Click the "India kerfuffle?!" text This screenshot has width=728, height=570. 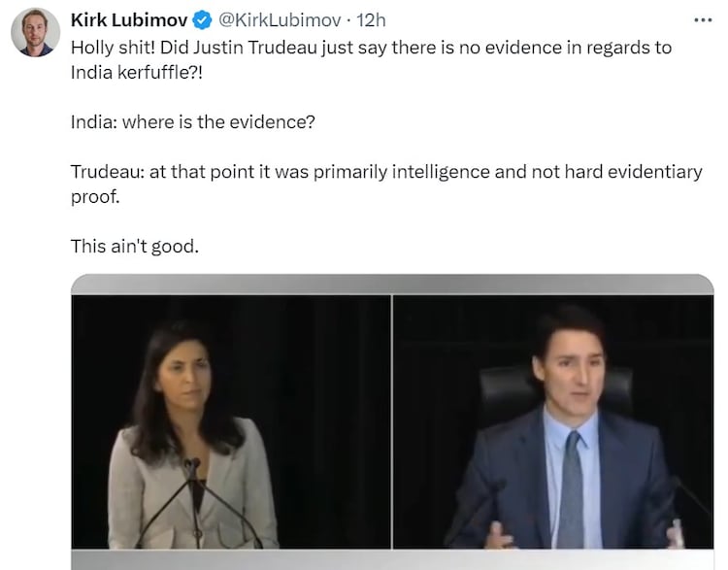click(137, 73)
